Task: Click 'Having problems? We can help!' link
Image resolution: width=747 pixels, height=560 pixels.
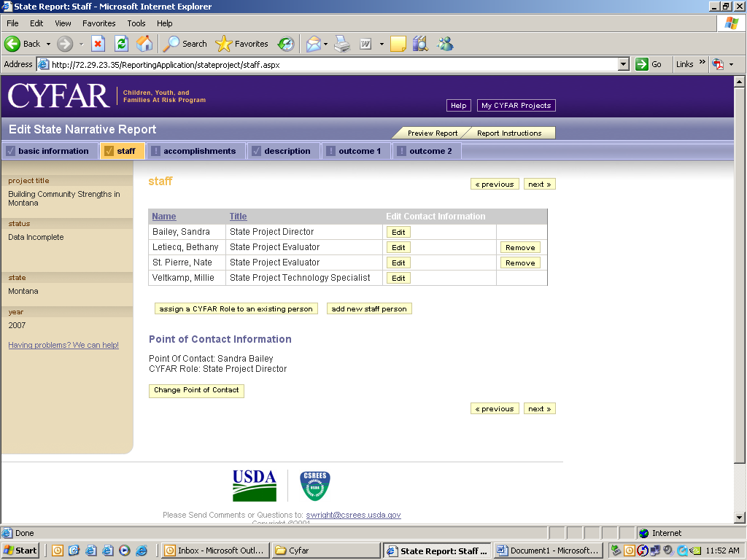Action: [63, 345]
